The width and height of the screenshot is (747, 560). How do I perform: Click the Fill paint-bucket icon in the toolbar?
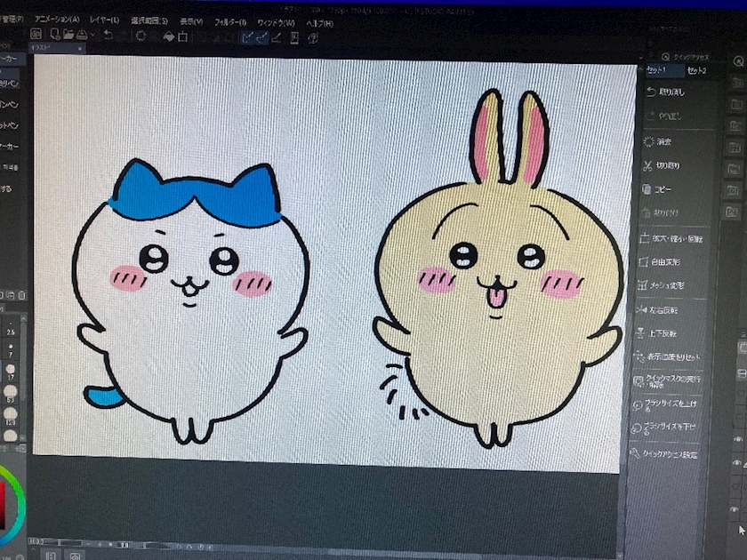(169, 36)
